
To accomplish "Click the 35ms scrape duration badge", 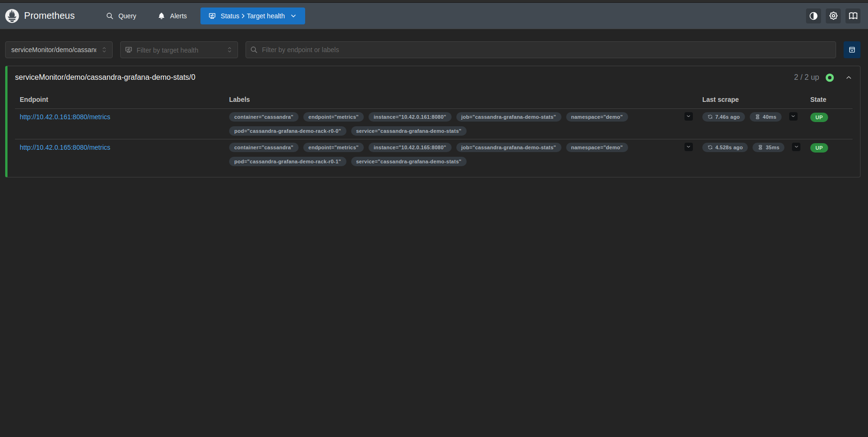I will [768, 147].
